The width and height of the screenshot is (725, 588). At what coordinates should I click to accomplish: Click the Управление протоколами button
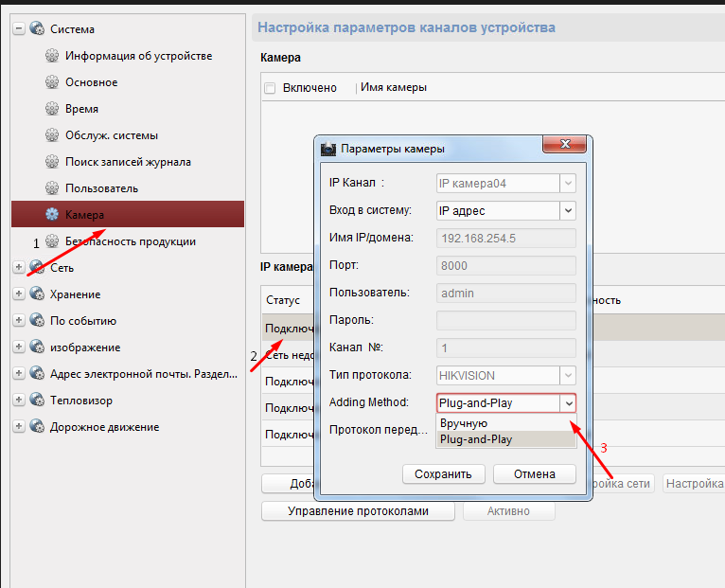358,511
